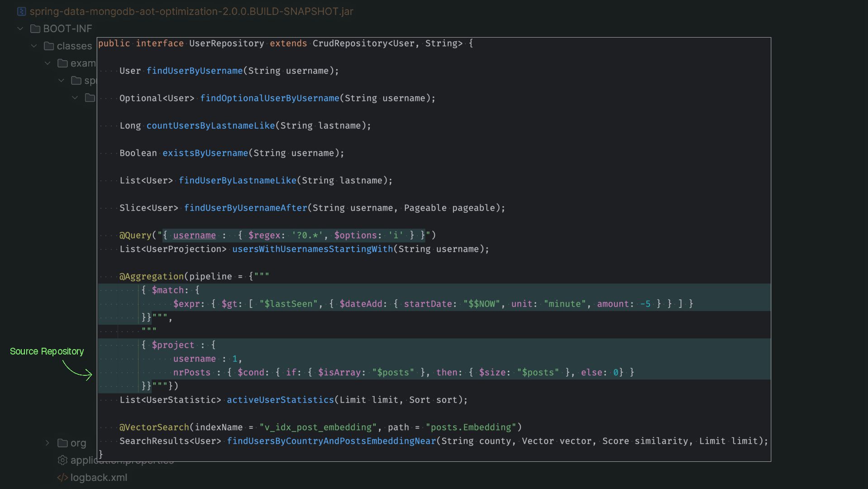The height and width of the screenshot is (489, 868).
Task: Click the List<UserStatistic> return type
Action: tap(170, 400)
